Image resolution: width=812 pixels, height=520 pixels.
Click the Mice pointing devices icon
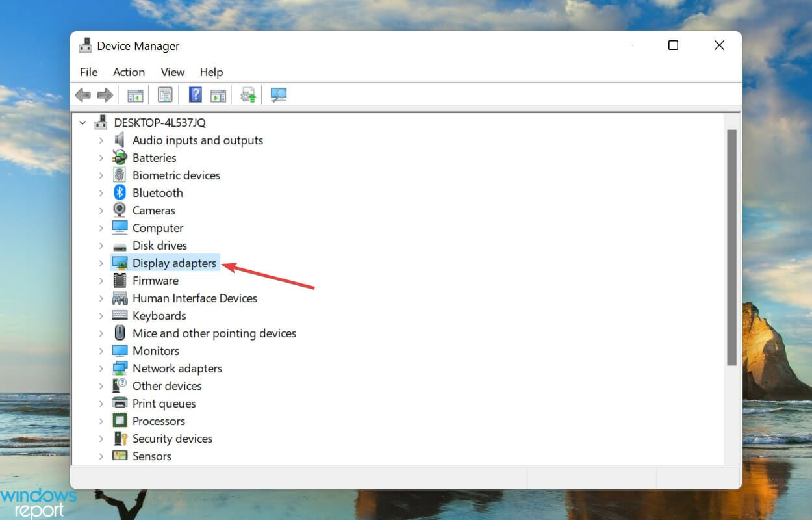[120, 333]
